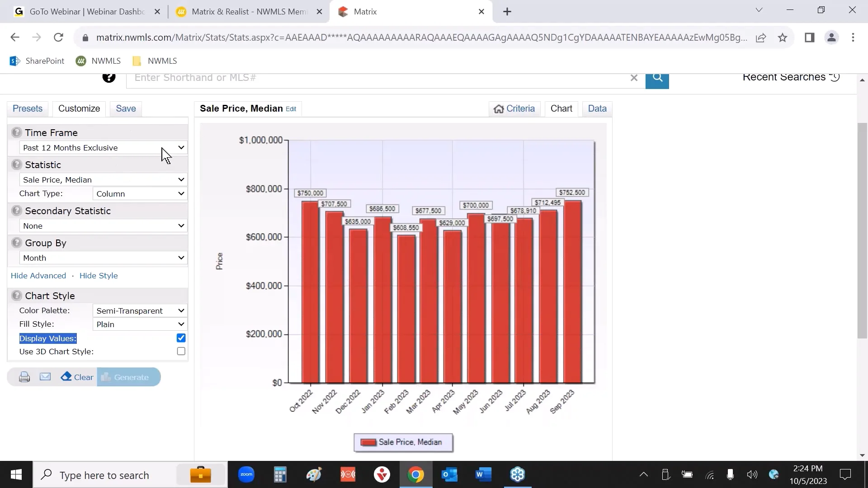Click the email envelope icon
Viewport: 868px width, 488px height.
(45, 376)
